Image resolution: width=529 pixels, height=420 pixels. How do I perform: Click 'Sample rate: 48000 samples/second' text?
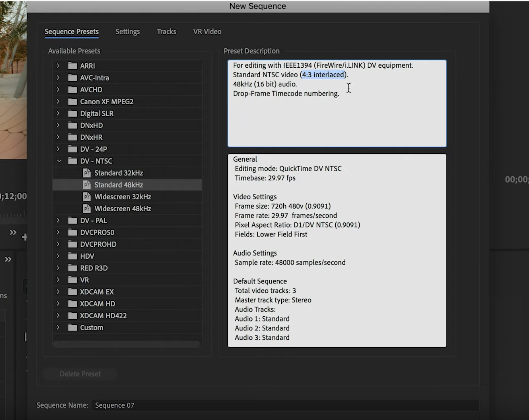point(290,262)
